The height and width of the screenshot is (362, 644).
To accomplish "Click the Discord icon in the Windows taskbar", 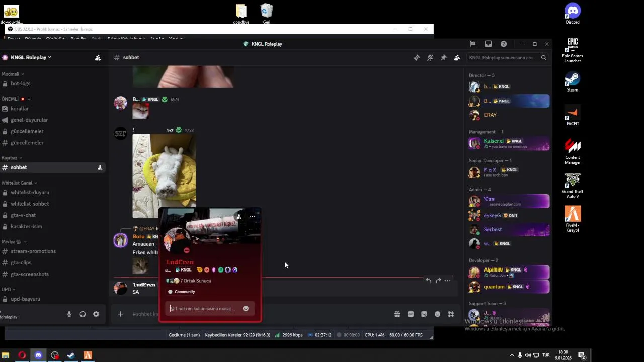I will click(38, 355).
